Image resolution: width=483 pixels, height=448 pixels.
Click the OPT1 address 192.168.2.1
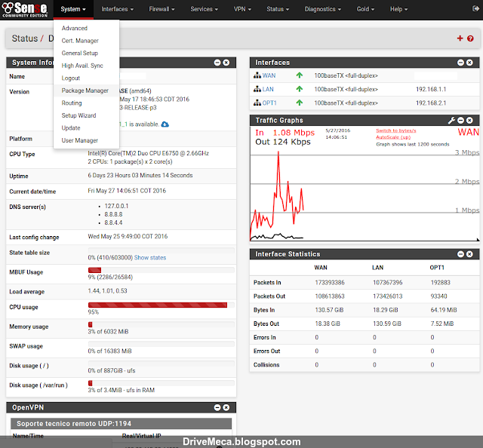point(431,103)
